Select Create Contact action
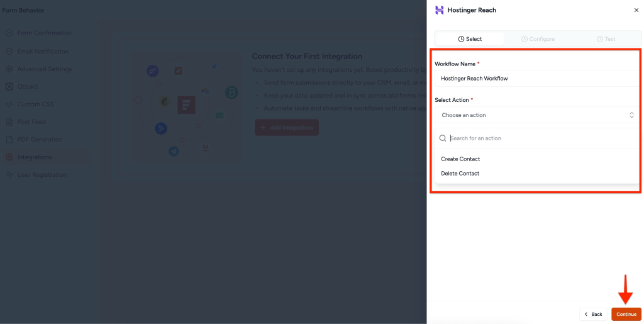Viewport: 644px width, 324px height. coord(460,159)
